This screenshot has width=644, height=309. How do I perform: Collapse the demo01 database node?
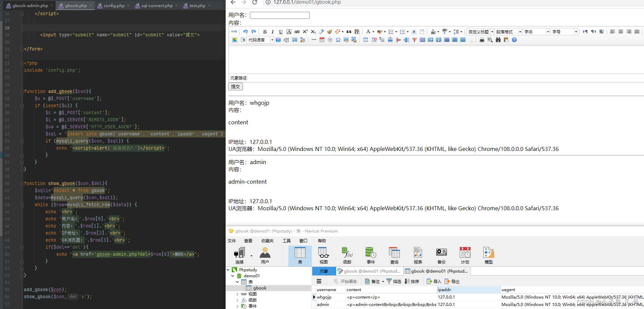(233, 276)
